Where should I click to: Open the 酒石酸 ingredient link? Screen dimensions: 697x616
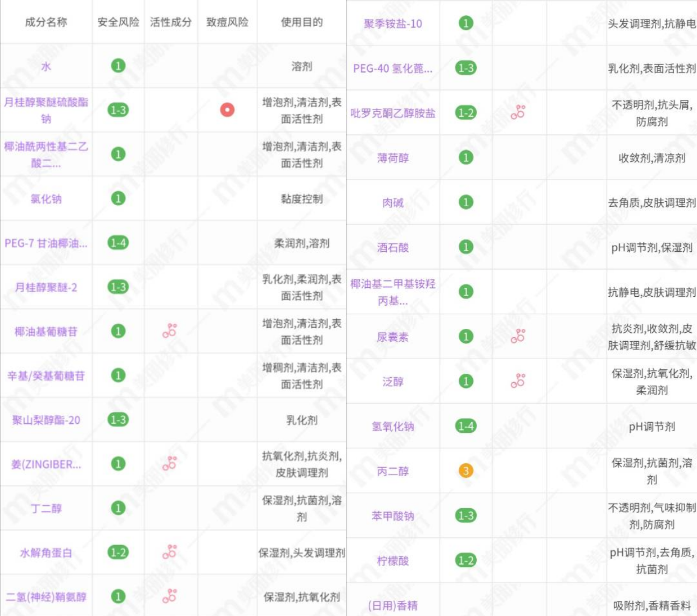(393, 247)
